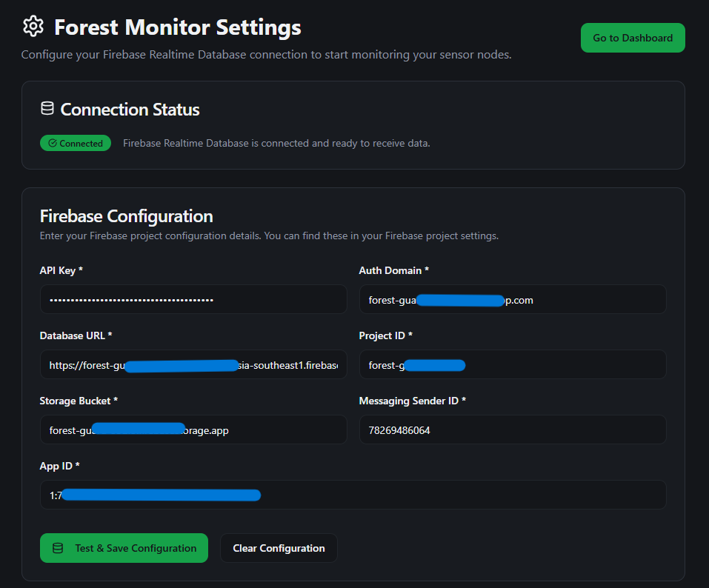Click the database icon next to Connection Status

point(47,109)
